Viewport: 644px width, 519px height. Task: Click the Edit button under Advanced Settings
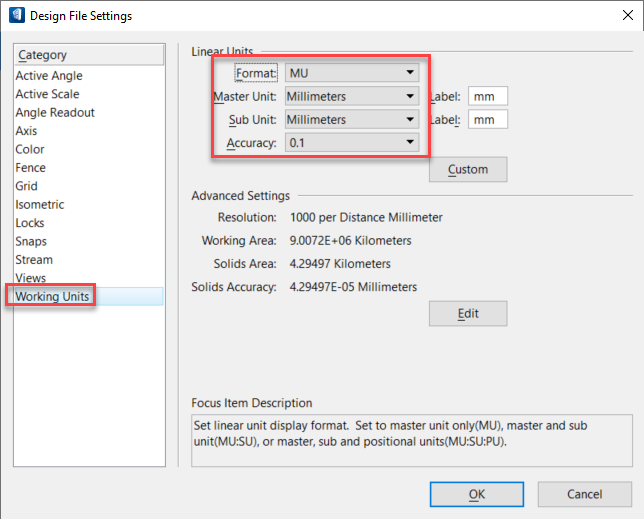468,314
